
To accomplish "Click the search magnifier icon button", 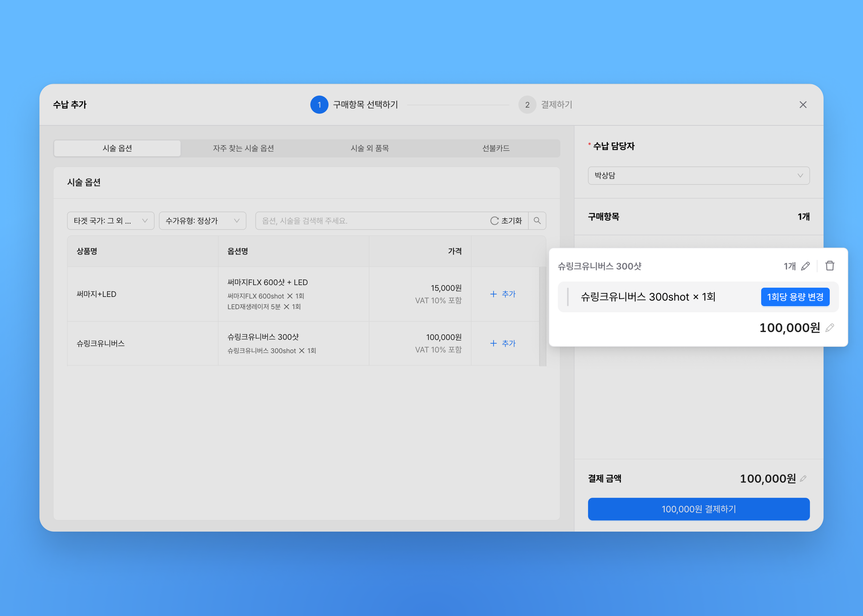I will click(537, 220).
